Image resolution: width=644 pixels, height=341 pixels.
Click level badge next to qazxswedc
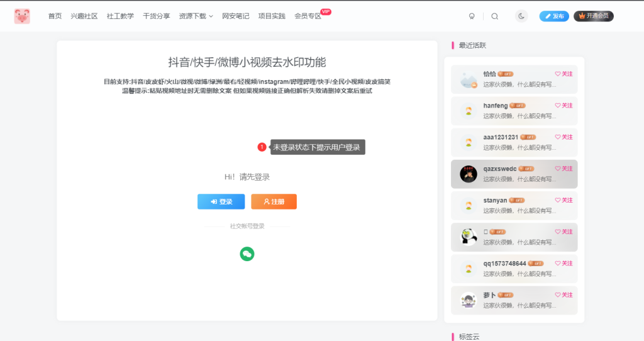[x=526, y=169]
